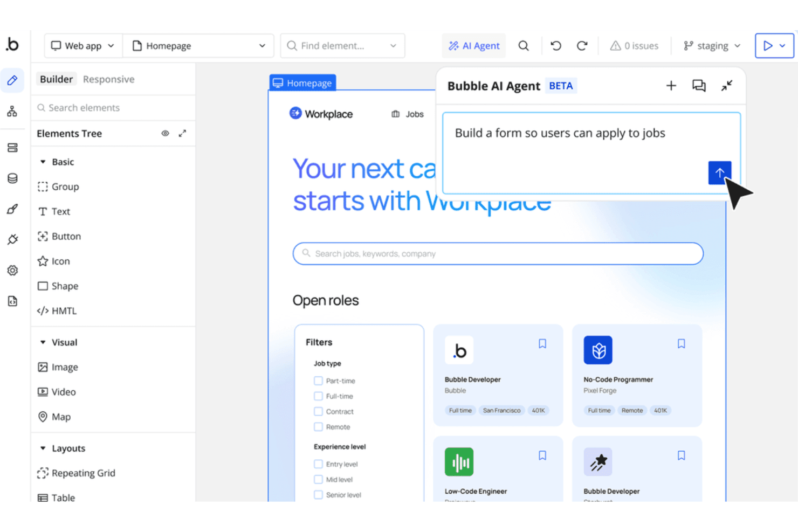Open the staging branch dropdown

[712, 46]
